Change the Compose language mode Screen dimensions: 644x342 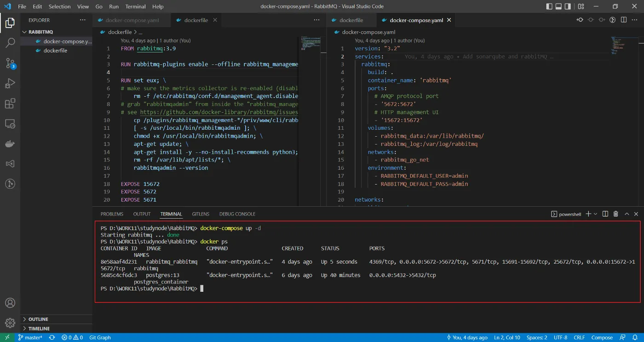602,337
